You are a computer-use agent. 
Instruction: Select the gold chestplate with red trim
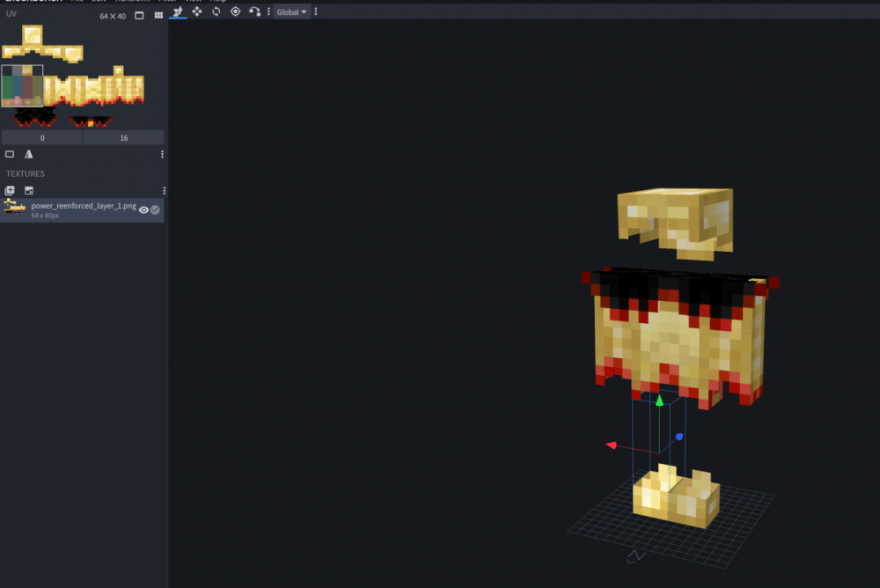(x=681, y=338)
